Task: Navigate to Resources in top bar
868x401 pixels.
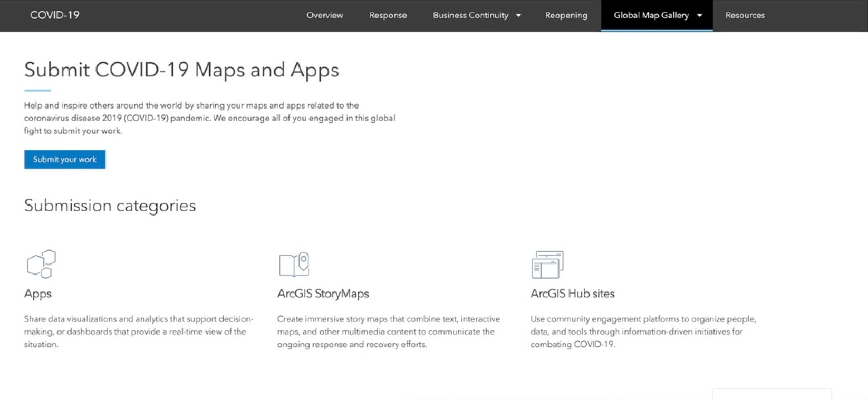Action: tap(745, 16)
